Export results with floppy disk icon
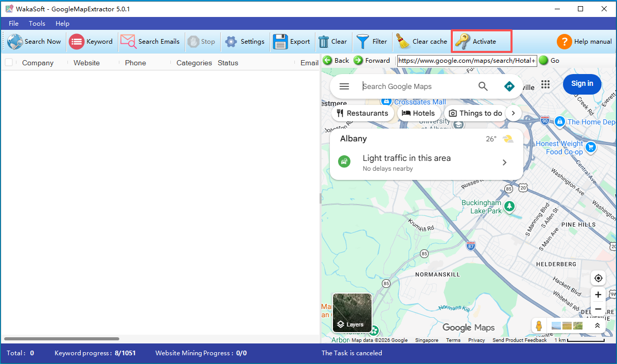 tap(280, 42)
